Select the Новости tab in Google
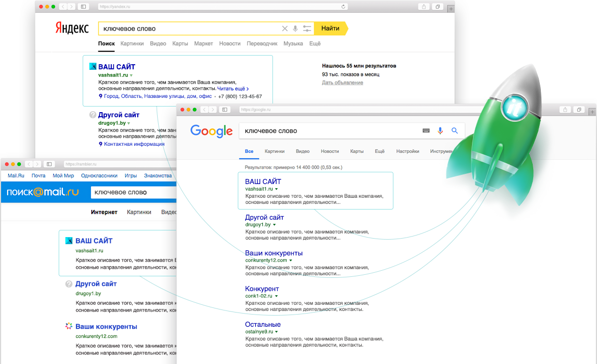 [330, 151]
